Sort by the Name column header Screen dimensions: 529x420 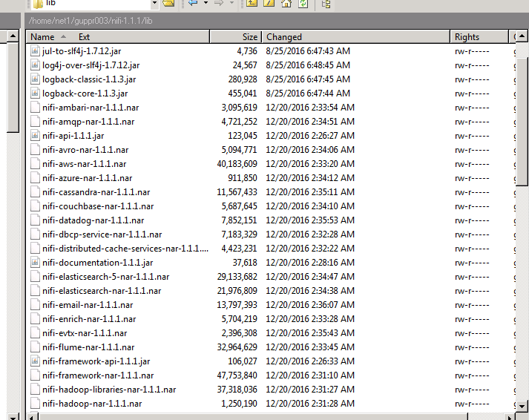[x=42, y=37]
